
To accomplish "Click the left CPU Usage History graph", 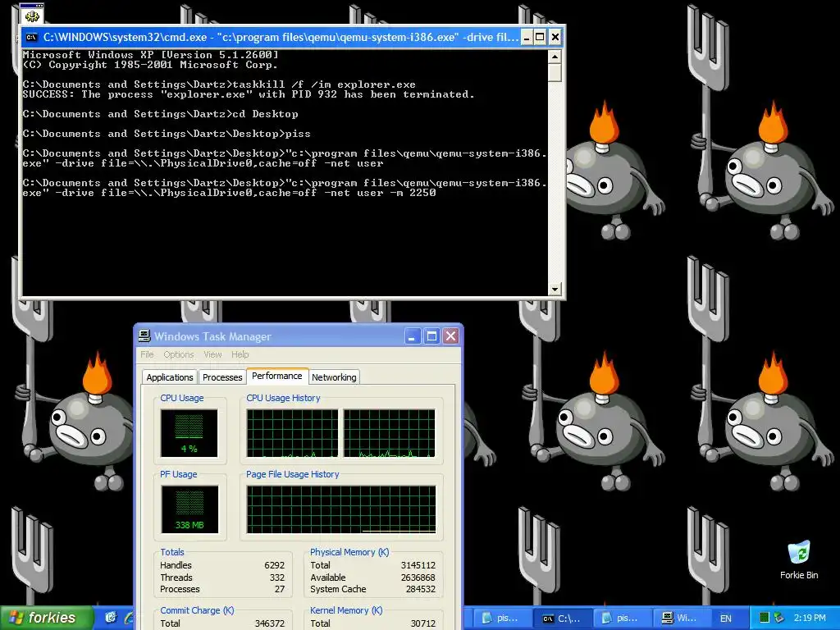I will coord(292,433).
